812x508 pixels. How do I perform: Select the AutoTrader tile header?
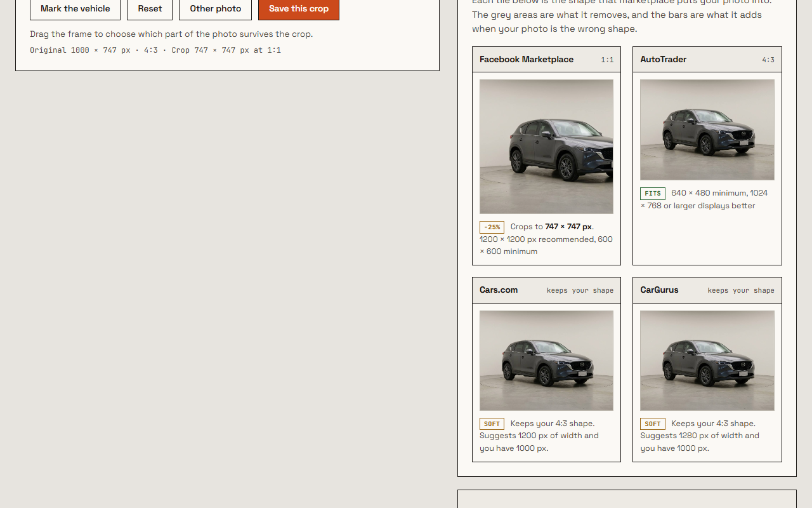[x=707, y=60]
